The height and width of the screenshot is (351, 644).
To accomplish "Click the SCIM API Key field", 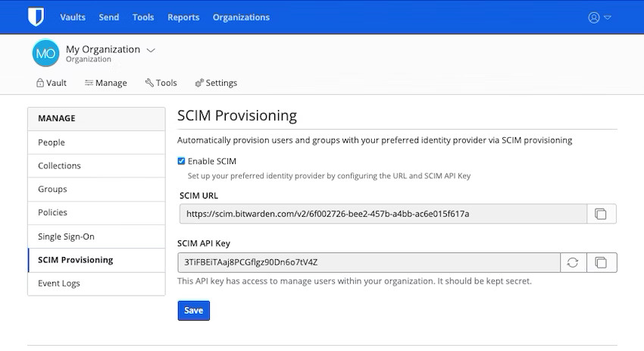I will pyautogui.click(x=368, y=262).
